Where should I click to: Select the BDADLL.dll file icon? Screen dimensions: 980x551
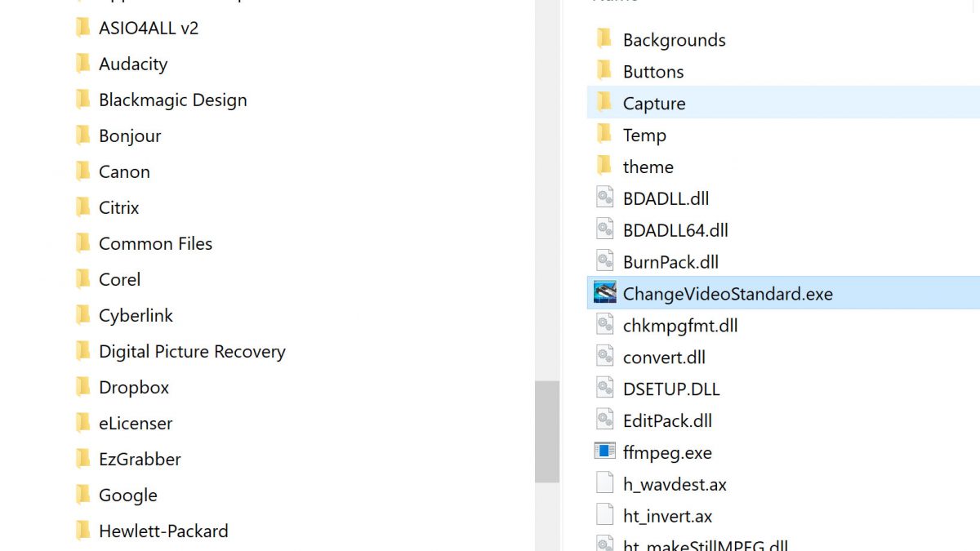[x=604, y=198]
